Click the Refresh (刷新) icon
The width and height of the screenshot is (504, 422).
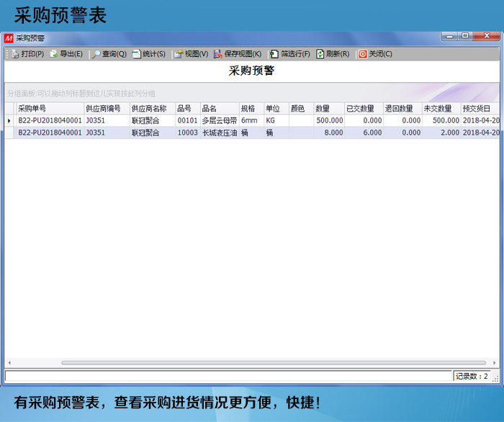point(320,54)
